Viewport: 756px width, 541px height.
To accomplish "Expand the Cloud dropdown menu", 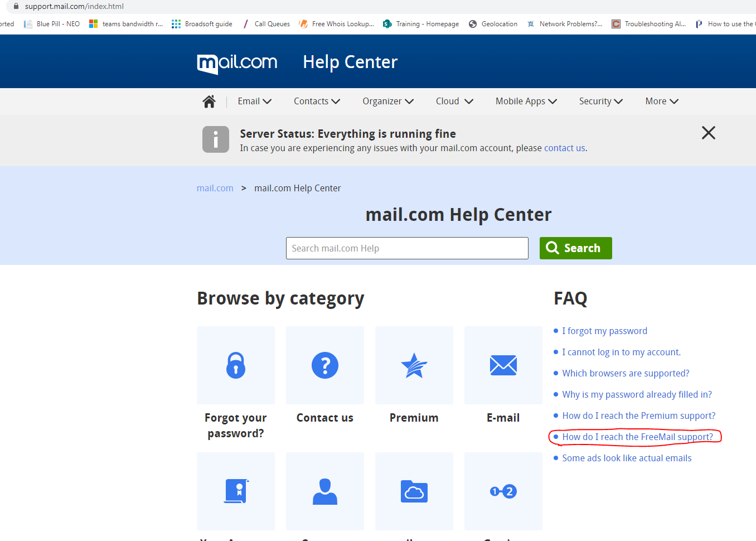I will 454,102.
